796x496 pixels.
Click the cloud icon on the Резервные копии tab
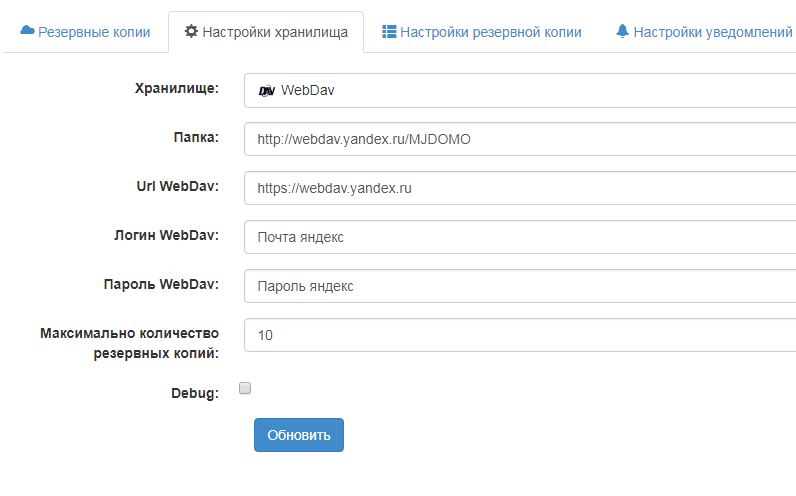(x=27, y=32)
